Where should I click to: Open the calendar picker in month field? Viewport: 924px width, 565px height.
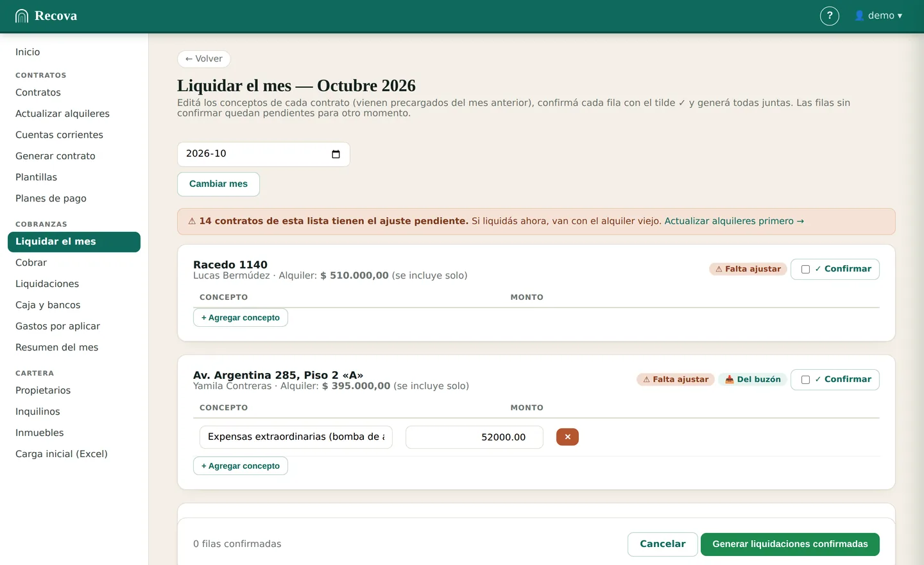(x=336, y=154)
